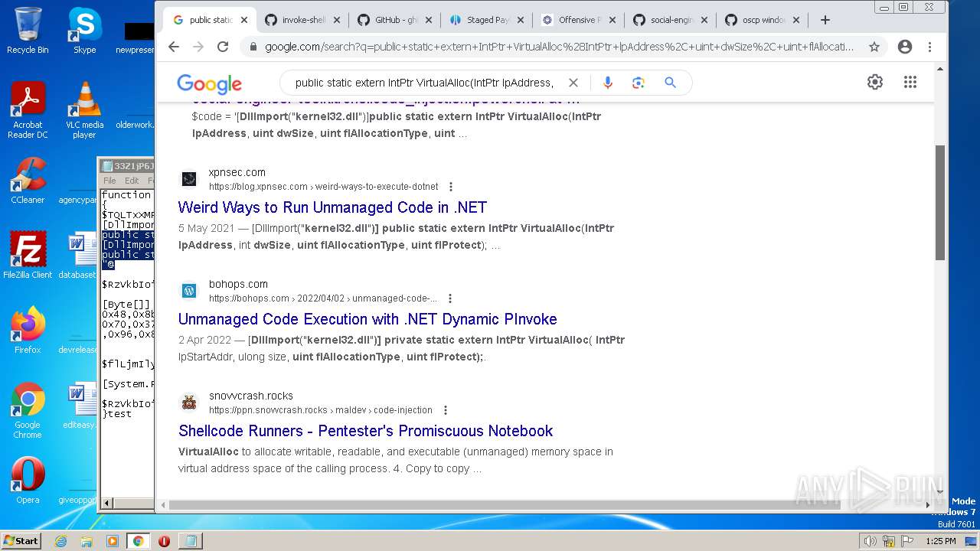Open Opera browser desktop shortcut
The height and width of the screenshot is (551, 980).
tap(28, 481)
